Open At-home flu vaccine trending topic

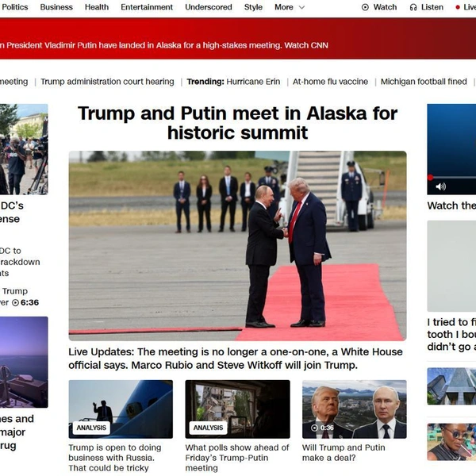click(x=330, y=82)
